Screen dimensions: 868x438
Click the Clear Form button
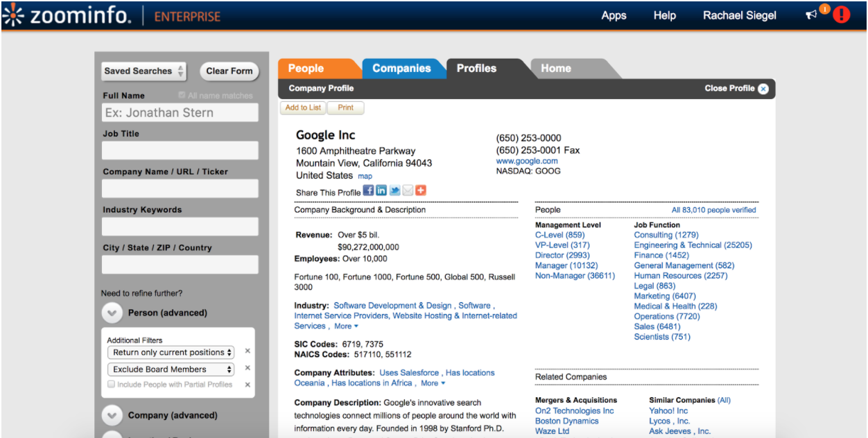point(229,71)
